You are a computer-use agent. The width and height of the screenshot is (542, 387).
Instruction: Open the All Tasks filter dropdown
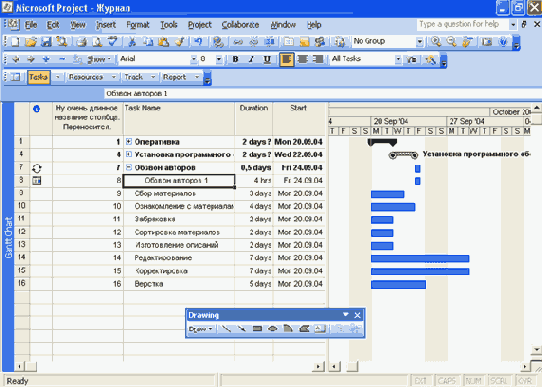(x=398, y=59)
